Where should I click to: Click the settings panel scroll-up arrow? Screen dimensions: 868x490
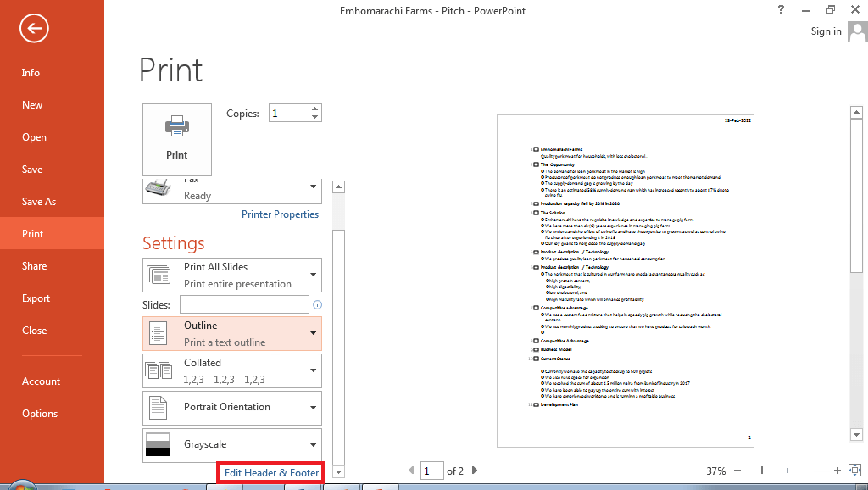click(x=339, y=187)
